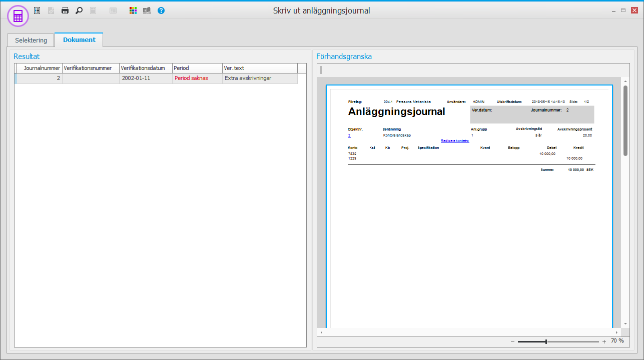Select the Dokument tab
The width and height of the screenshot is (644, 360).
point(79,40)
